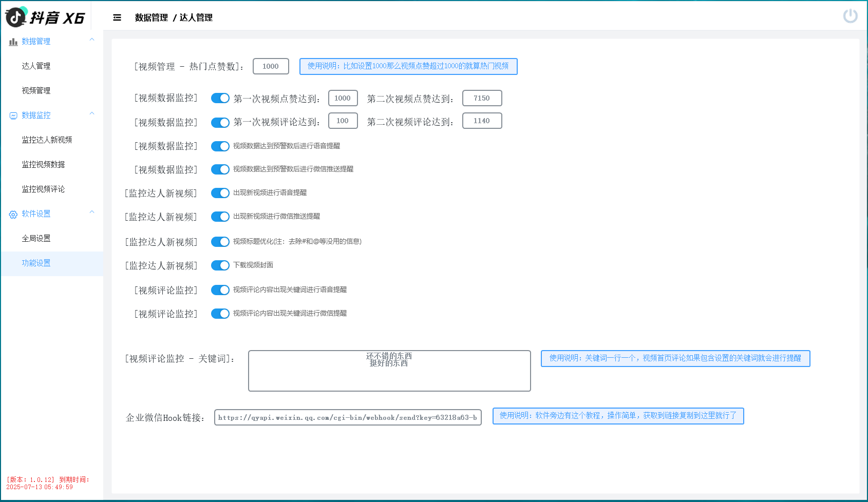Viewport: 868px width, 502px height.
Task: Click the Hook链接 使用说明 button
Action: pyautogui.click(x=618, y=416)
